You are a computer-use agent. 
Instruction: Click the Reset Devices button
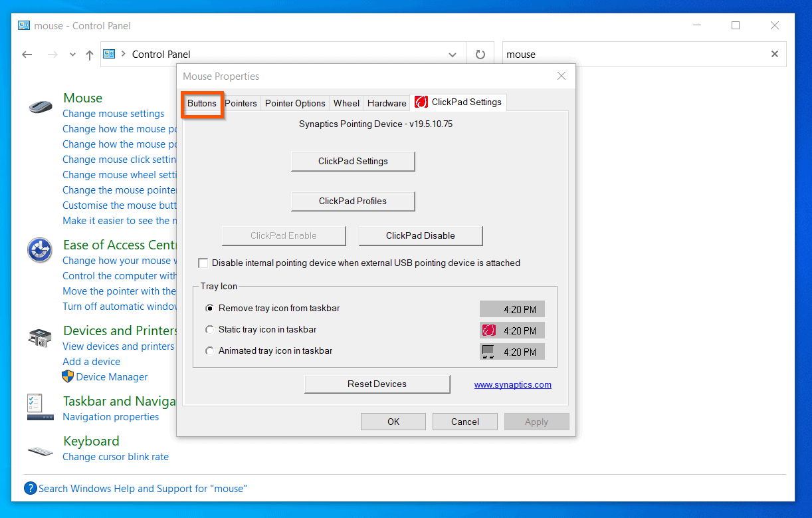377,384
